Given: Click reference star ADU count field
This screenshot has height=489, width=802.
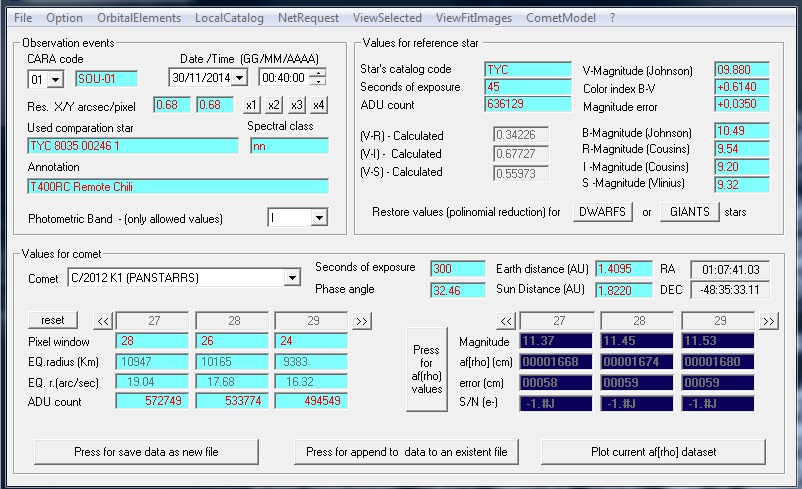Looking at the screenshot, I should click(528, 104).
